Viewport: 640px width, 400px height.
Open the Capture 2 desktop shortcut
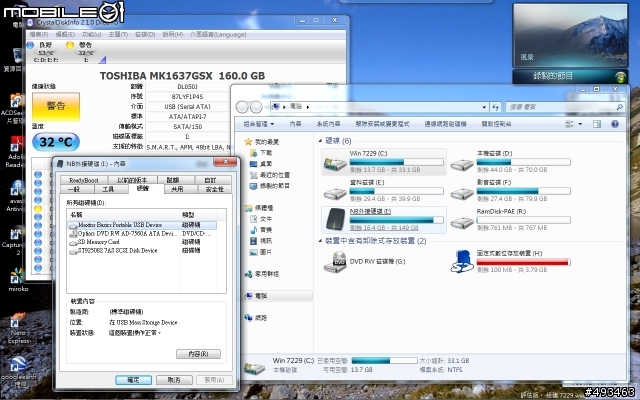click(x=16, y=241)
